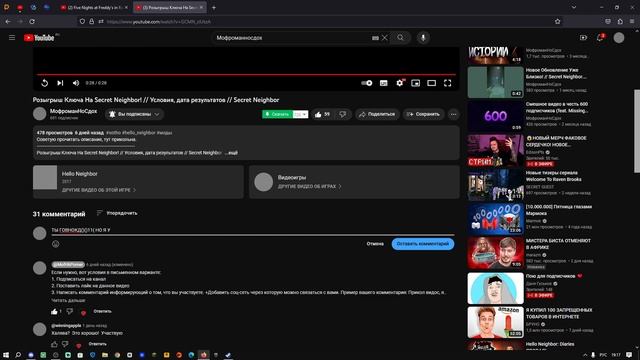Open Windows taskbar search
The height and width of the screenshot is (360, 640).
[x=18, y=355]
